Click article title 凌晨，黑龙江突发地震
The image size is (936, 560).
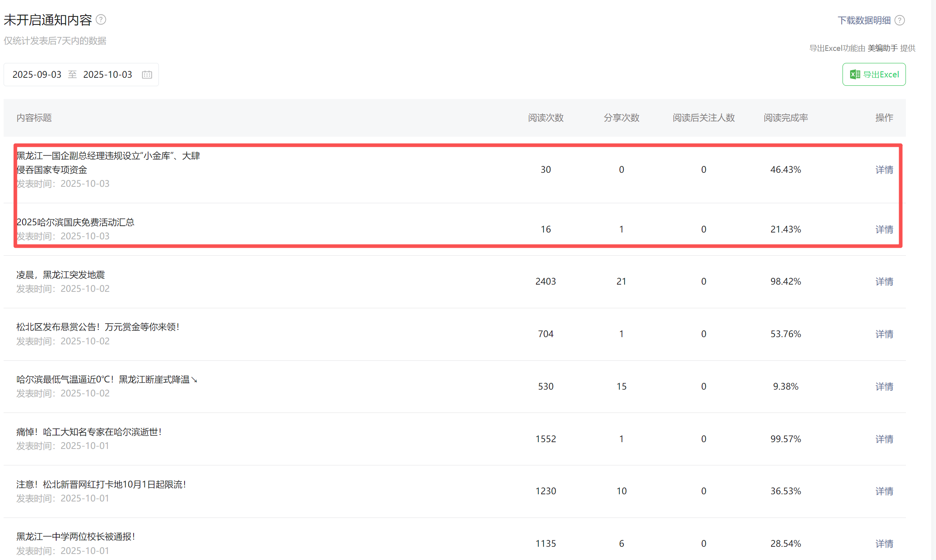[61, 275]
